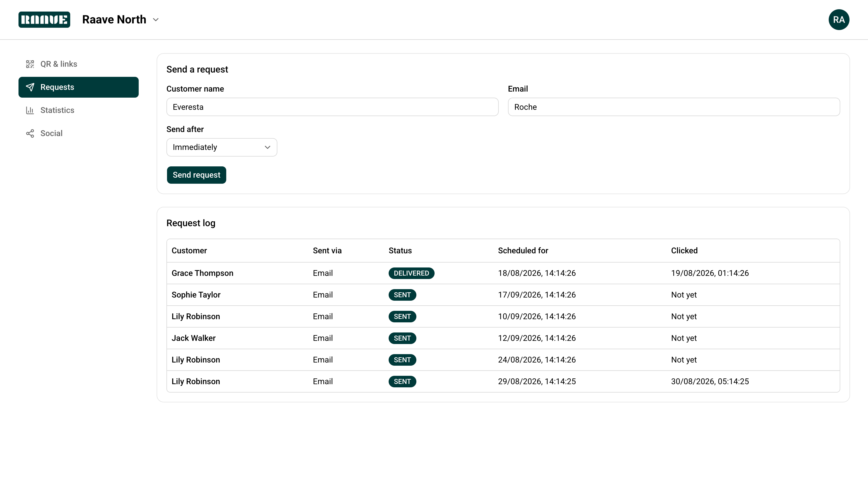
Task: Click the share Social icon
Action: click(30, 133)
